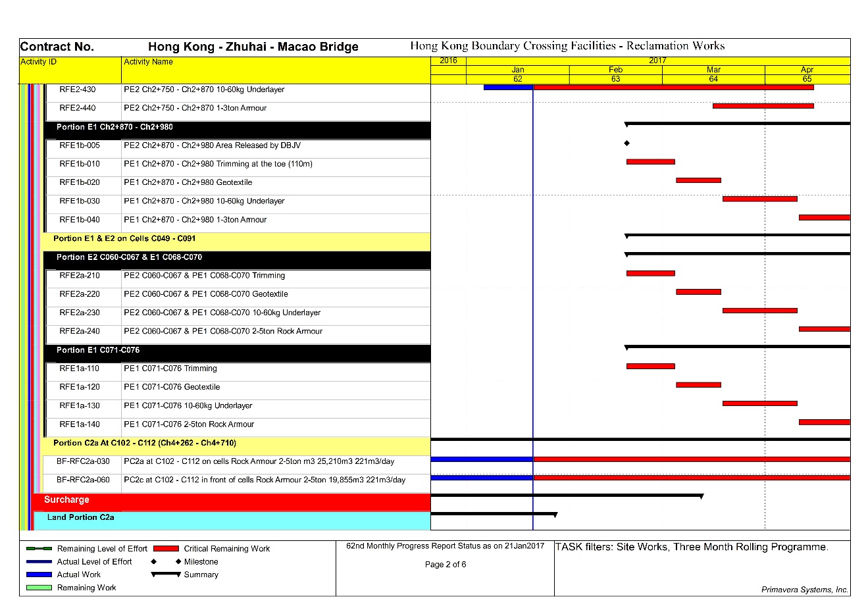This screenshot has height=614, width=868.
Task: Click the 'Hong Kong - Zhuhai - Macao Bridge' title
Action: point(253,47)
